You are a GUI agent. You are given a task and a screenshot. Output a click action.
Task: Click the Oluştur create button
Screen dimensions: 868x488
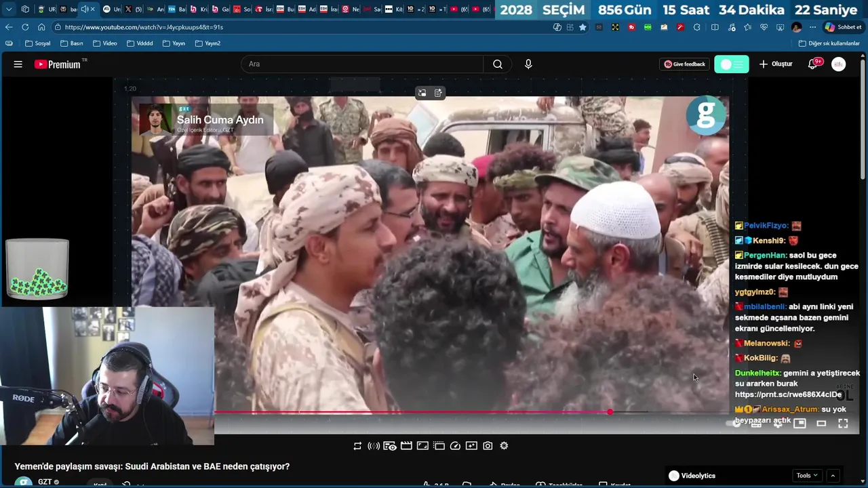pos(776,64)
